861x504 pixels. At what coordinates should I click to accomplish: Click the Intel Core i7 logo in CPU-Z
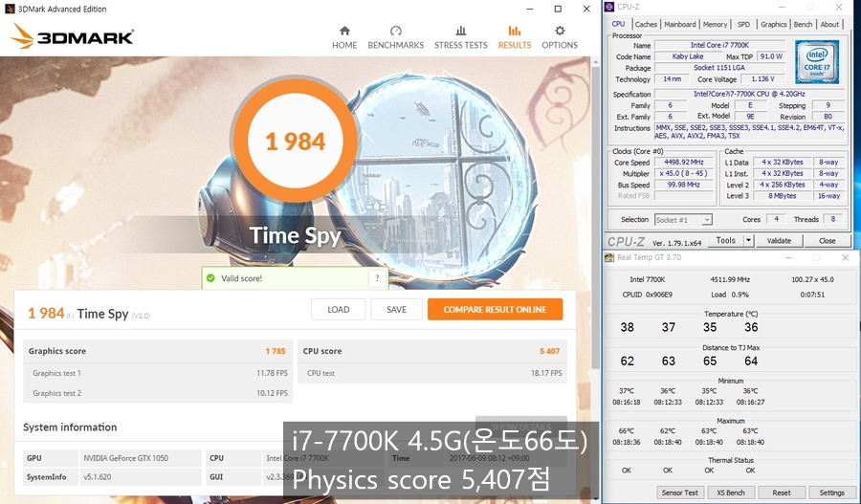817,61
